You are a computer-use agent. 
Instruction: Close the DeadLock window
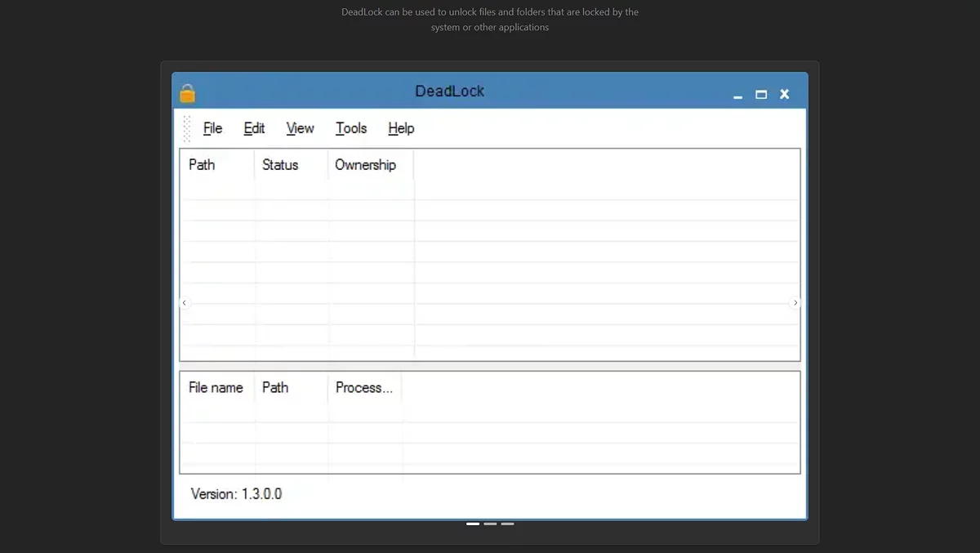tap(785, 95)
